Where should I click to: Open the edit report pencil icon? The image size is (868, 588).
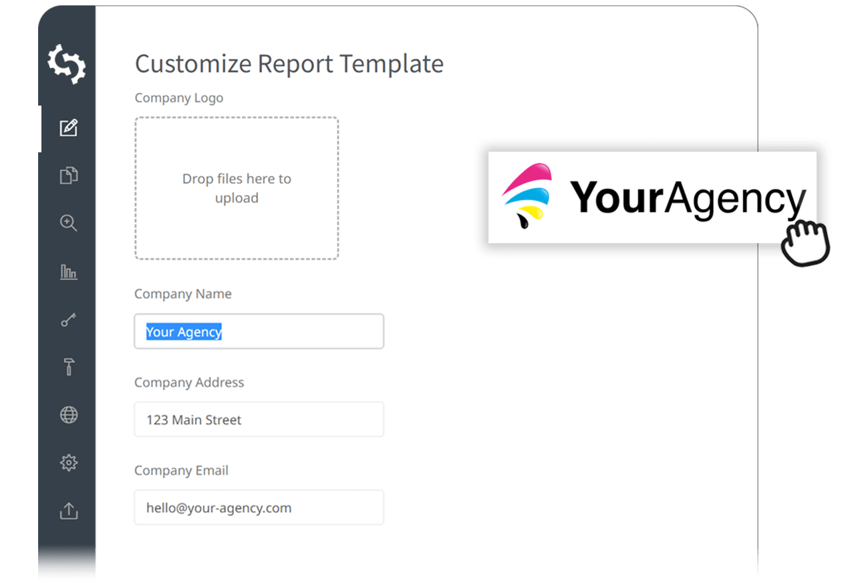coord(68,128)
